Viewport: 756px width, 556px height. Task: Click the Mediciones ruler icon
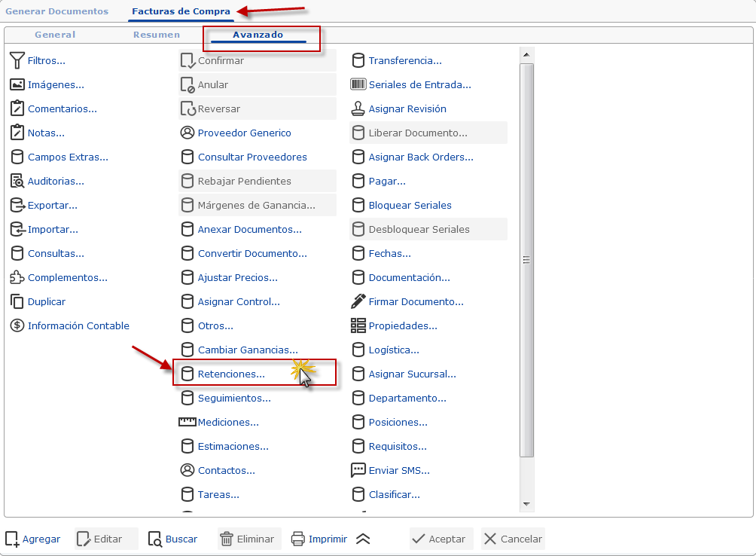tap(187, 422)
